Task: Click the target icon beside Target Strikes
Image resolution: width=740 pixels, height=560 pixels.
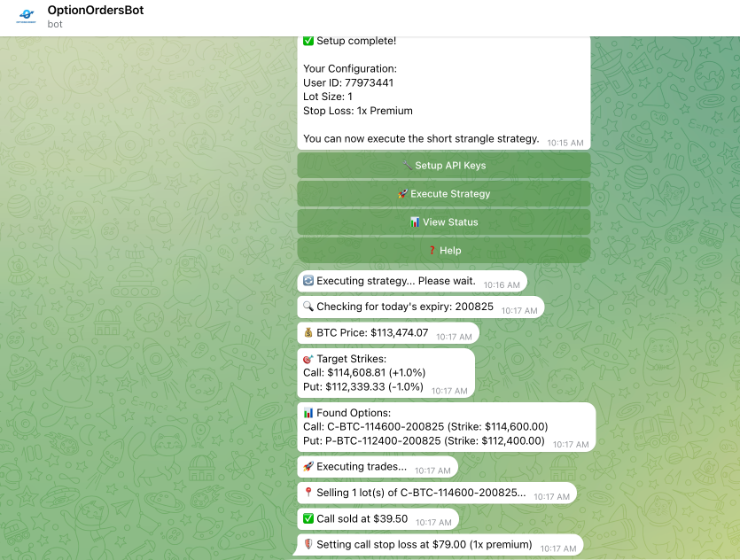Action: [x=308, y=359]
